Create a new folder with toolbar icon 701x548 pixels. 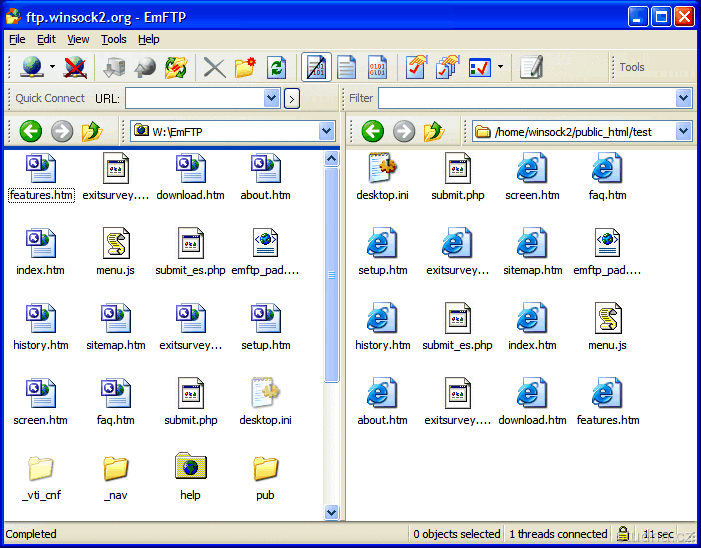245,67
